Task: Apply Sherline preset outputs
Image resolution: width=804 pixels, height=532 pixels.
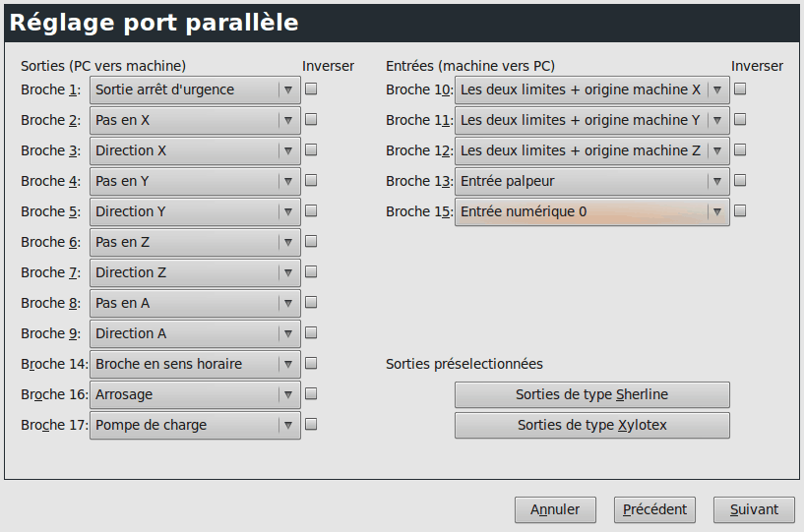Action: [591, 395]
